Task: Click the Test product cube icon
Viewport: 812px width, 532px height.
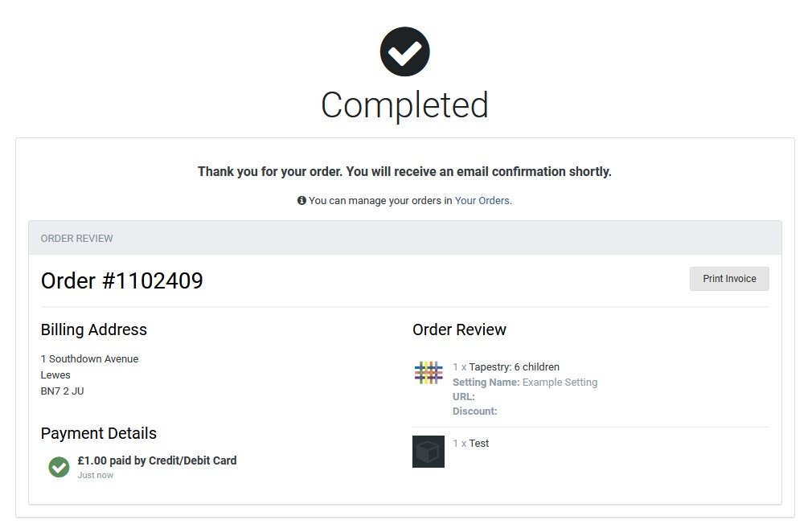Action: (x=429, y=452)
